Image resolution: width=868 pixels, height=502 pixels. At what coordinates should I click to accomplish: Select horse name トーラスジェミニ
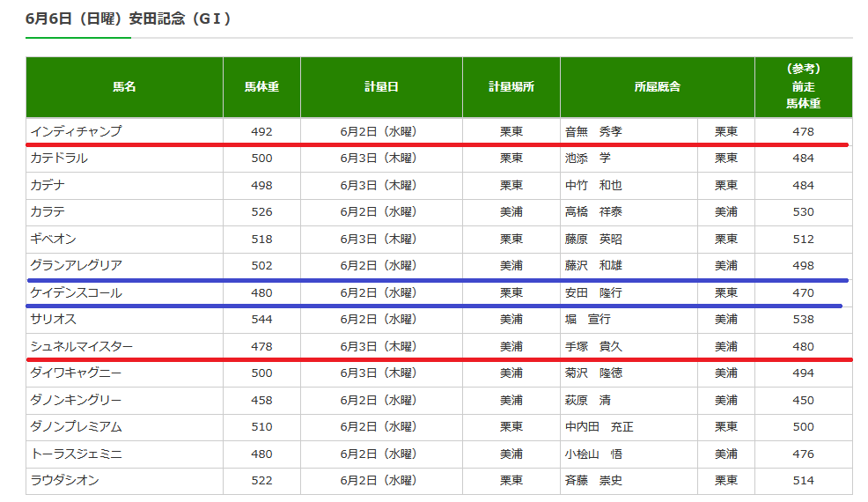[76, 454]
